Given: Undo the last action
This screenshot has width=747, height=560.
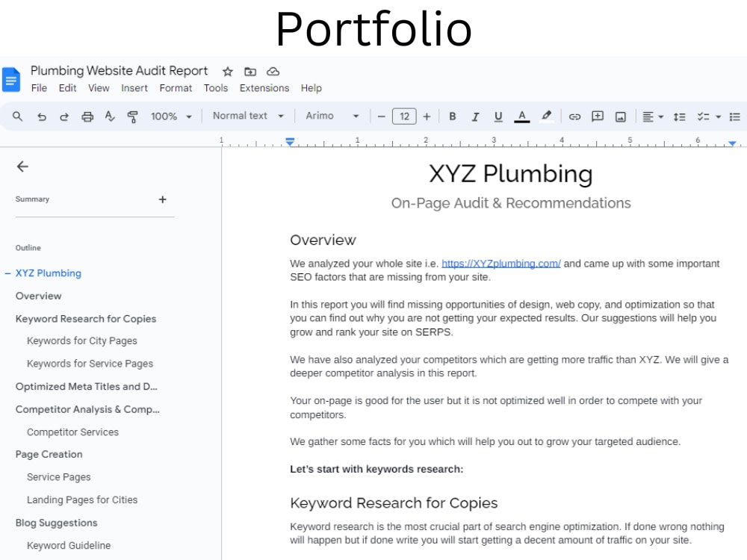Looking at the screenshot, I should click(42, 116).
